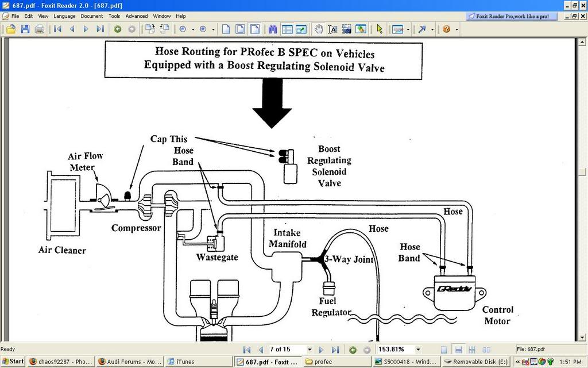Viewport: 588px width, 368px height.
Task: Click gray Next View in the bottom bar
Action: 367,350
